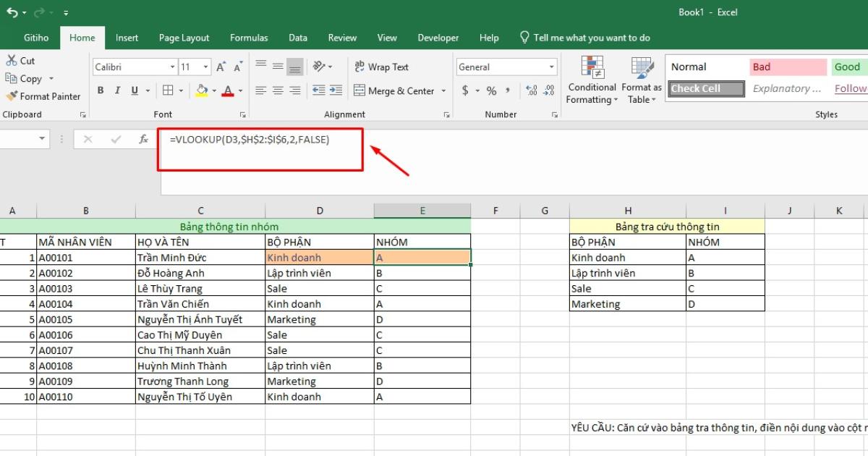Switch to the Formulas ribbon tab
This screenshot has width=868, height=456.
click(248, 38)
